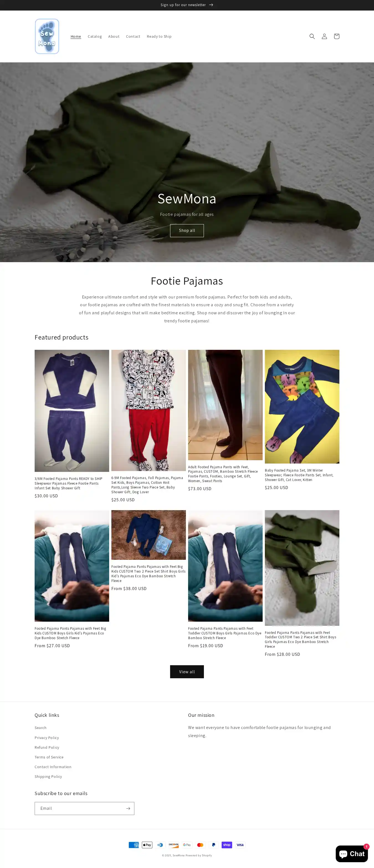Open the Refund Policy link
The width and height of the screenshot is (374, 868).
click(x=47, y=747)
